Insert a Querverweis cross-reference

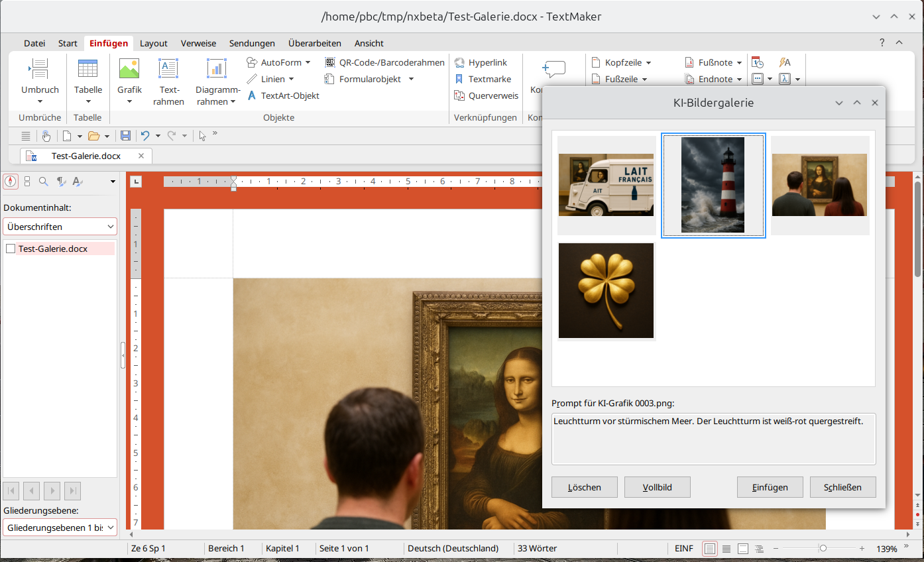coord(486,95)
